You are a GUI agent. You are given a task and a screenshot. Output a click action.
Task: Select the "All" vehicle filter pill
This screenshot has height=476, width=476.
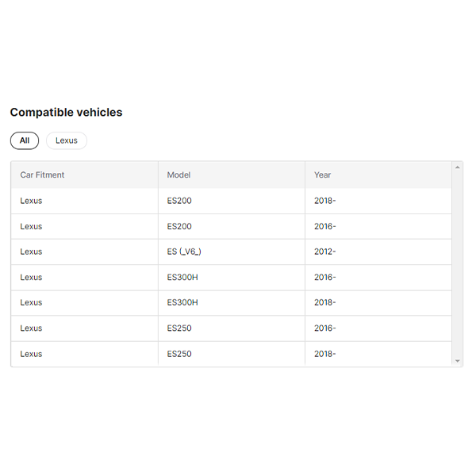tap(25, 140)
